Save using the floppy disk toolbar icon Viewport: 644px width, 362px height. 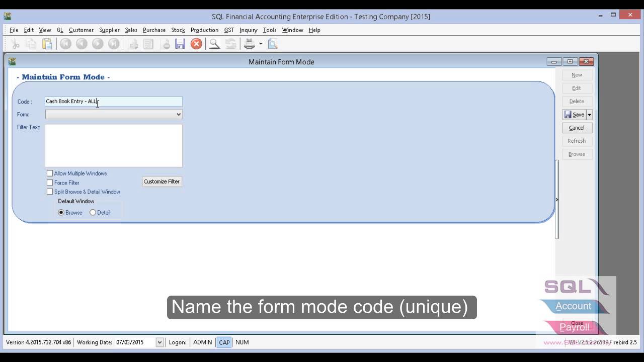(x=180, y=44)
